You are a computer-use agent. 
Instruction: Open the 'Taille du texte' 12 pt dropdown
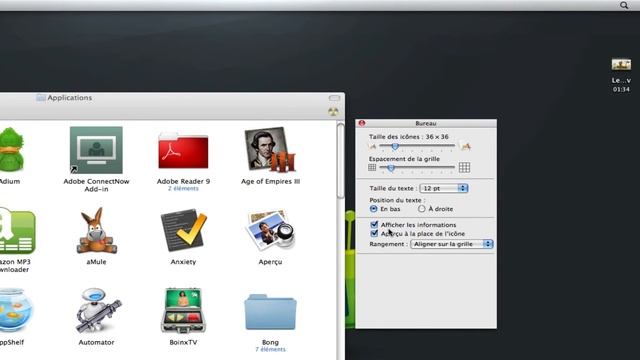coord(444,188)
